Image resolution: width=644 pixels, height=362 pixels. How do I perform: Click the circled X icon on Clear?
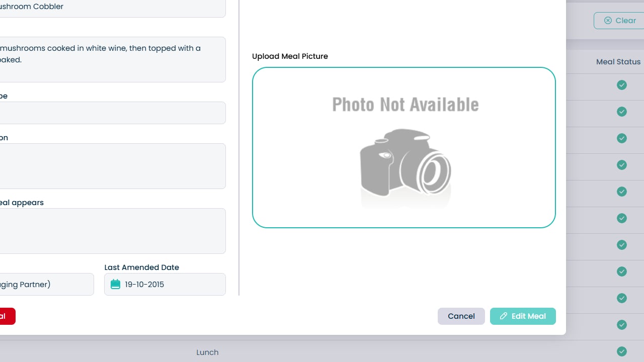608,21
